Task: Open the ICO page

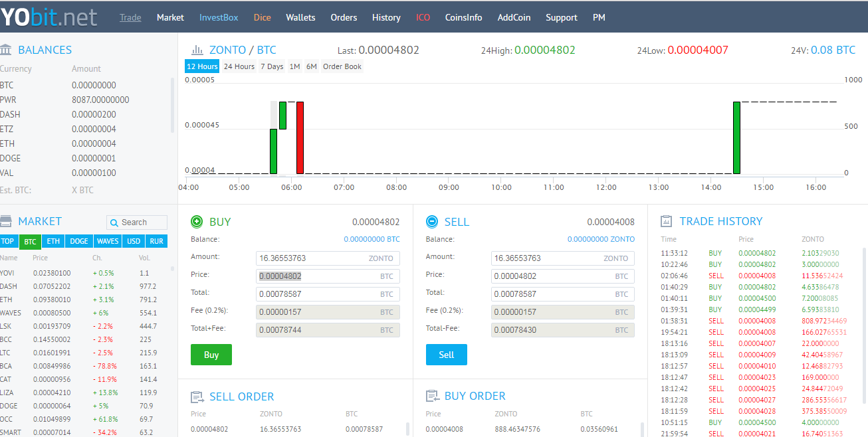Action: click(x=423, y=17)
